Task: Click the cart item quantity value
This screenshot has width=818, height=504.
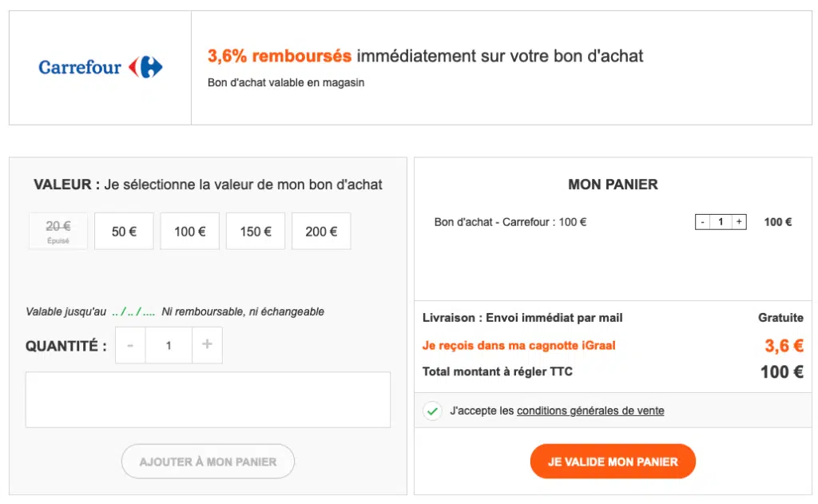Action: (x=721, y=222)
